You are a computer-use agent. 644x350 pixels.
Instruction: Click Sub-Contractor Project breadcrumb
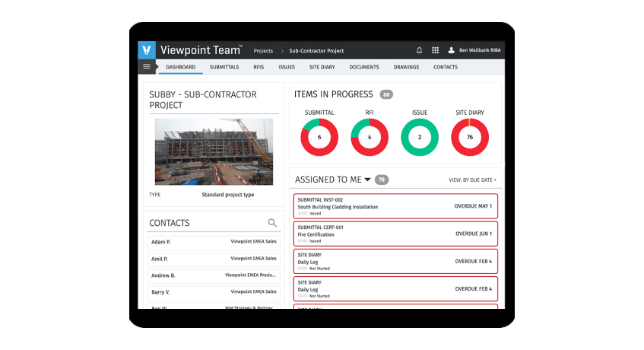pos(316,51)
